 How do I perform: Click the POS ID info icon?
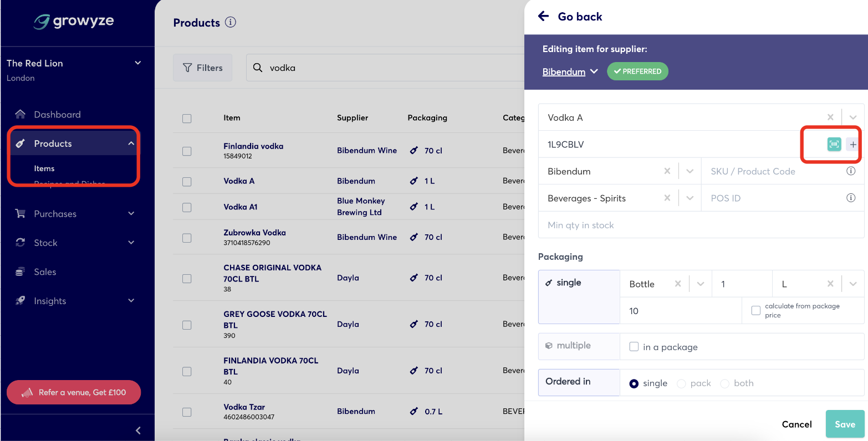(851, 198)
